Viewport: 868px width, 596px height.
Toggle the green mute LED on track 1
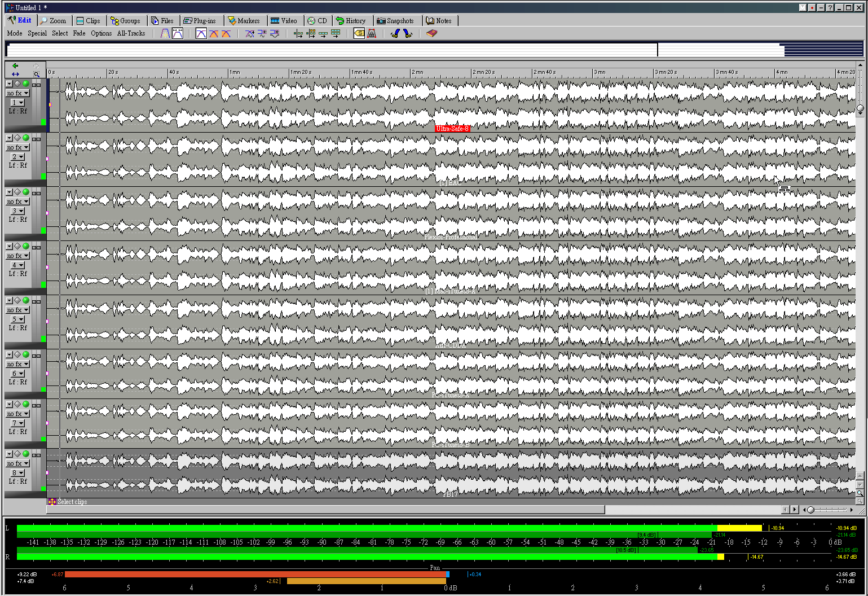[x=25, y=84]
